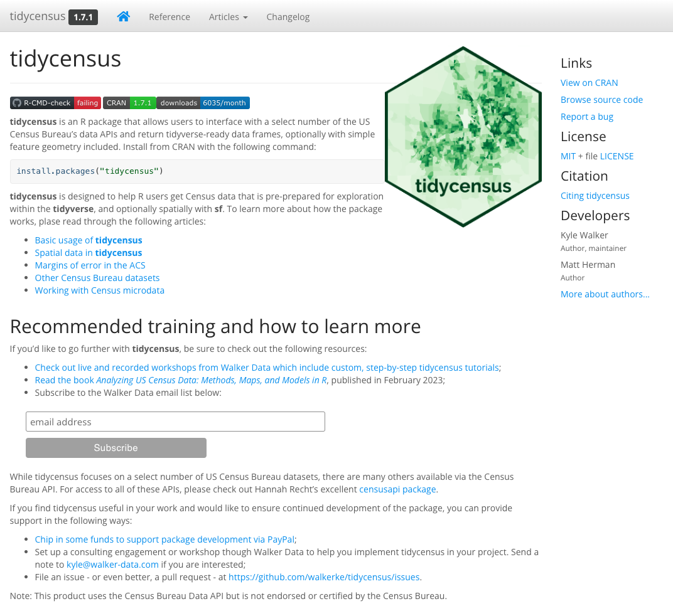Open the Browse source code link
The width and height of the screenshot is (673, 616).
click(x=601, y=100)
